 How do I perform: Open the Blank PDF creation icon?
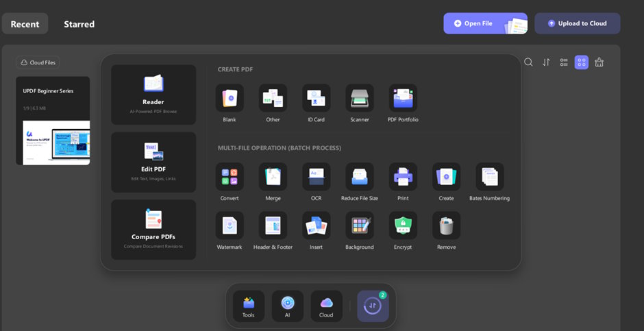pyautogui.click(x=230, y=99)
